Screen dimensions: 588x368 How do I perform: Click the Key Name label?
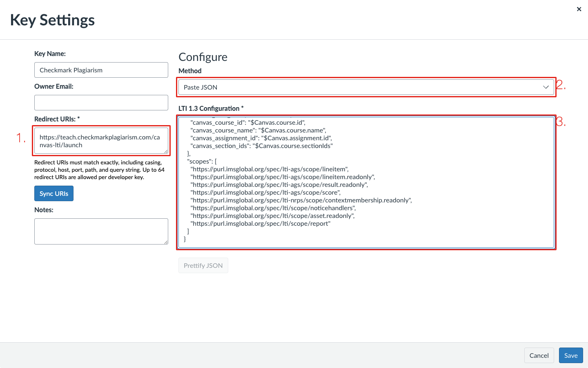click(50, 54)
